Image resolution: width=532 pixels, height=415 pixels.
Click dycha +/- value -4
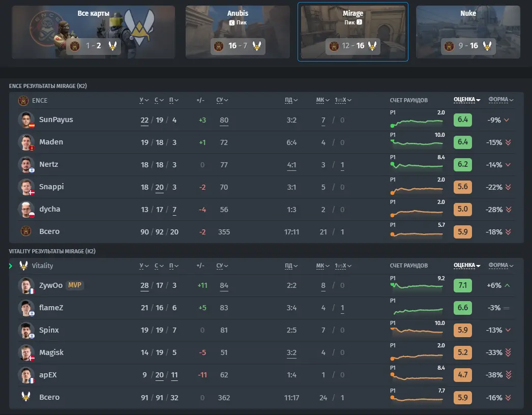[202, 210]
